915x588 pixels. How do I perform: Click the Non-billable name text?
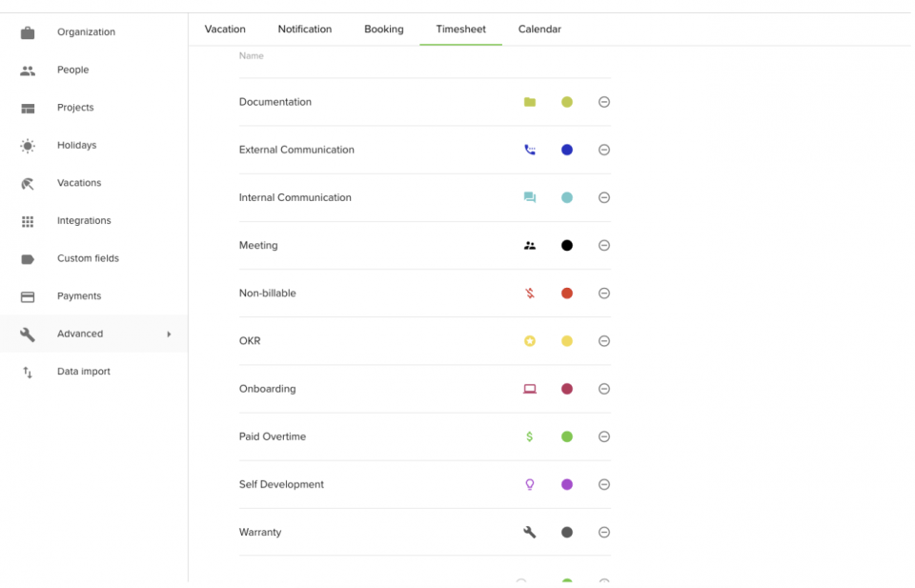point(267,294)
